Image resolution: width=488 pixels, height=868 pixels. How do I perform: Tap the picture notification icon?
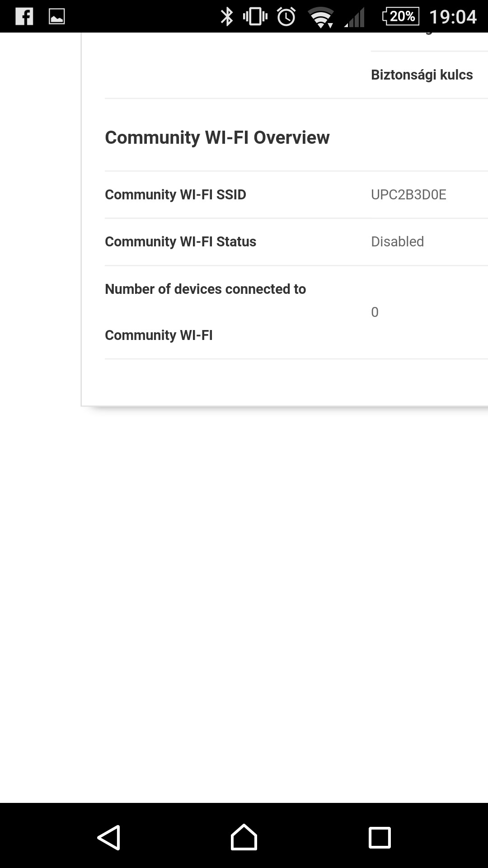(56, 17)
